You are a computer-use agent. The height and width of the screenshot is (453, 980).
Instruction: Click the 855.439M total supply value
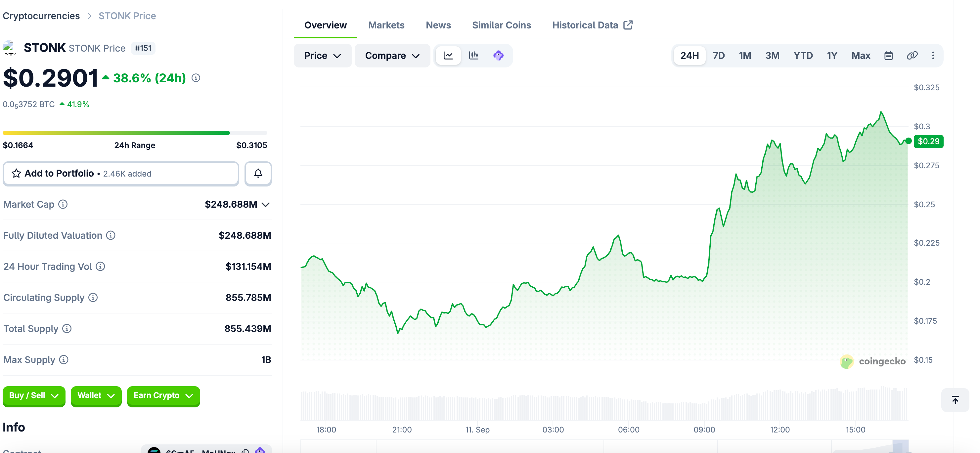(248, 329)
